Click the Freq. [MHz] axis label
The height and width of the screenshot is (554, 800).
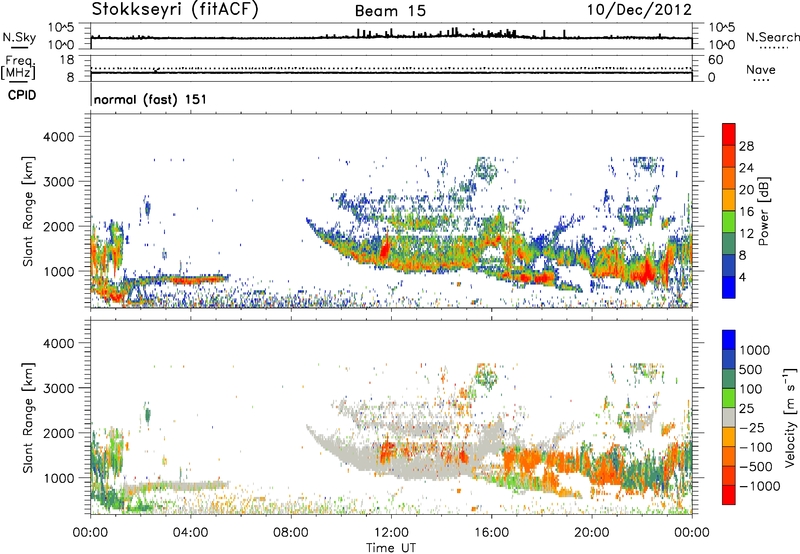(18, 67)
